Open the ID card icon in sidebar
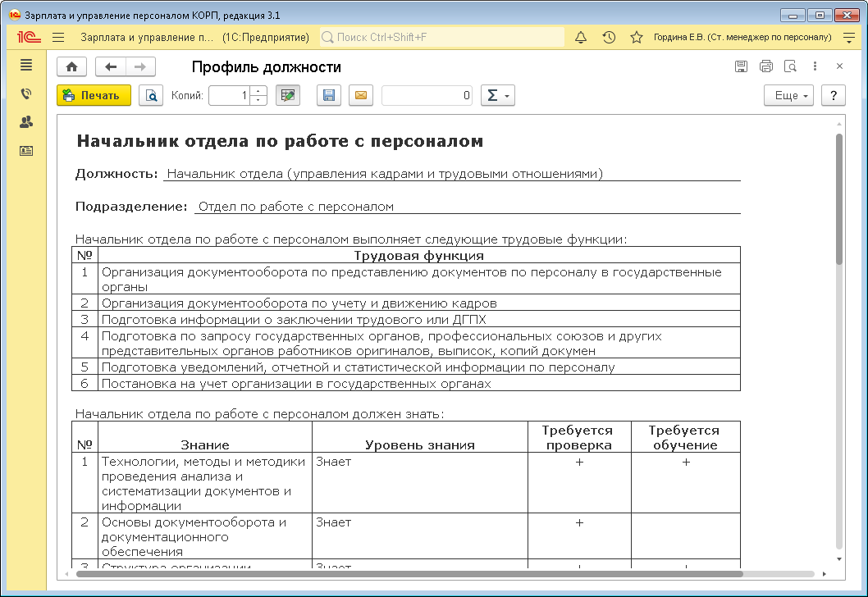This screenshot has width=868, height=597. [x=26, y=151]
